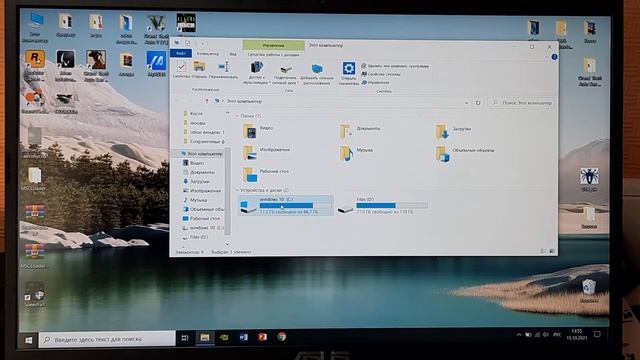Switch to the Вид ribbon tab
640x360 pixels.
click(233, 54)
